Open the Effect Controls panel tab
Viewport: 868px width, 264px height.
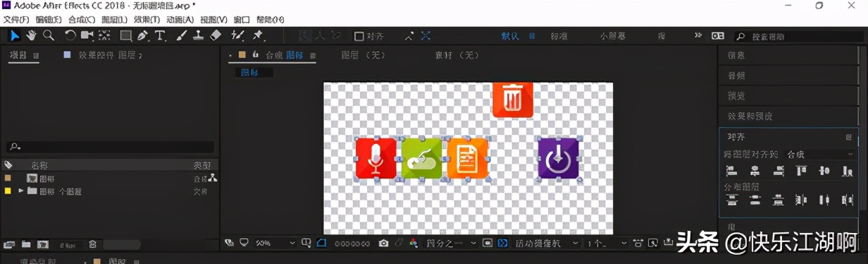(110, 54)
